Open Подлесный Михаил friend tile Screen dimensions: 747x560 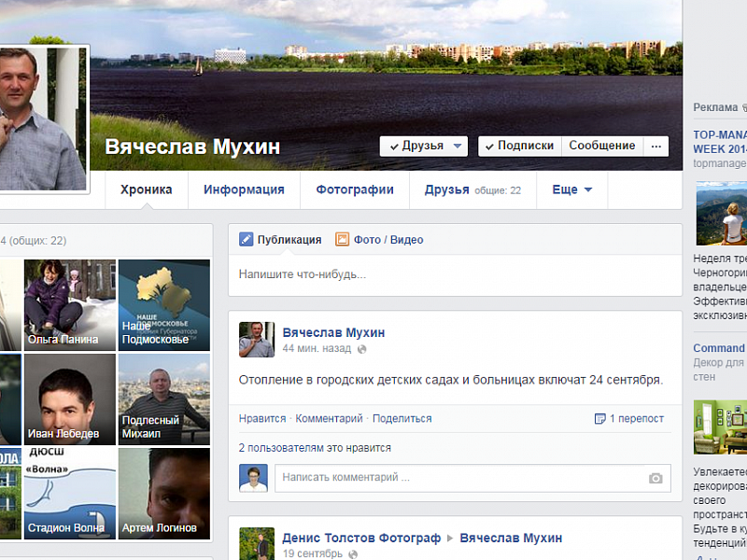164,399
